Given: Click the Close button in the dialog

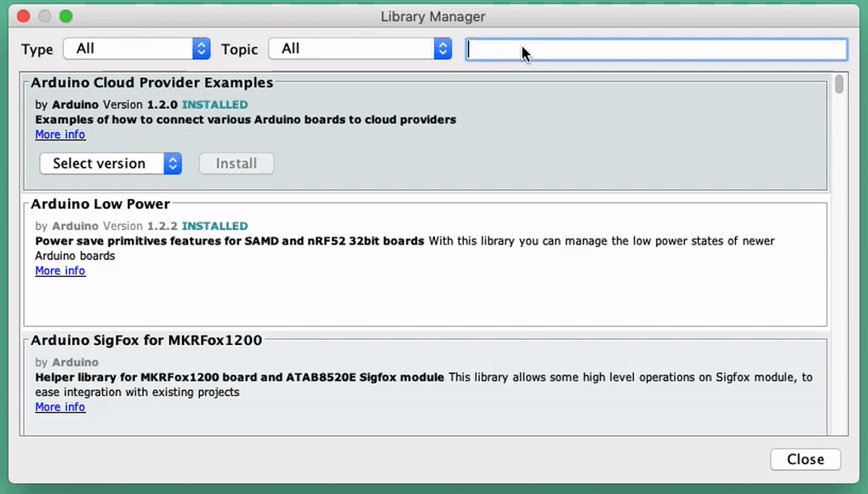Looking at the screenshot, I should [805, 459].
